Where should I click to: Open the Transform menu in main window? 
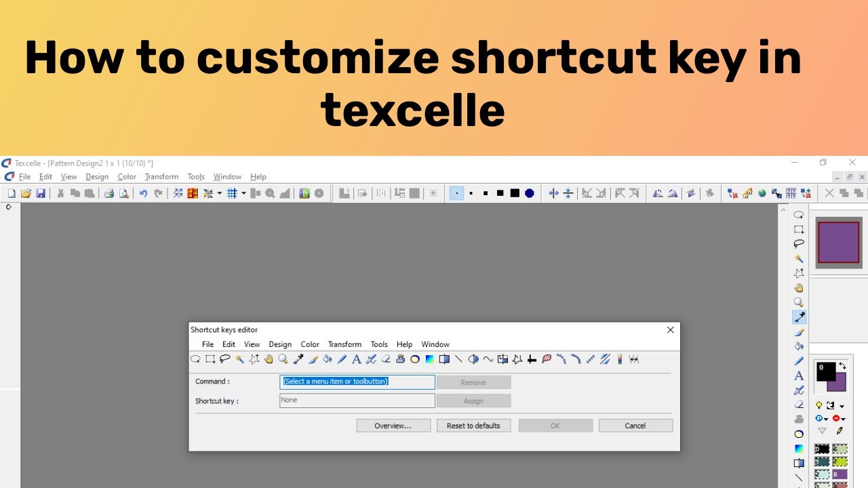tap(161, 177)
